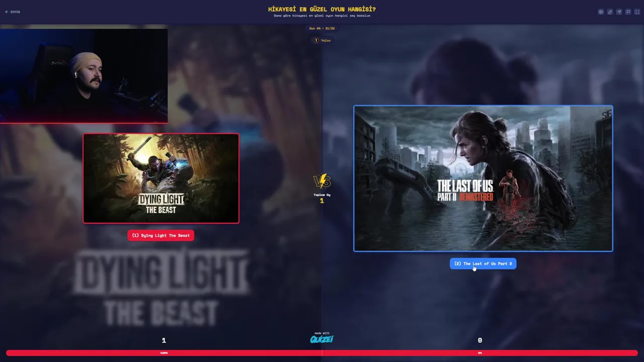Click the quiz subtitle below the title

[322, 16]
